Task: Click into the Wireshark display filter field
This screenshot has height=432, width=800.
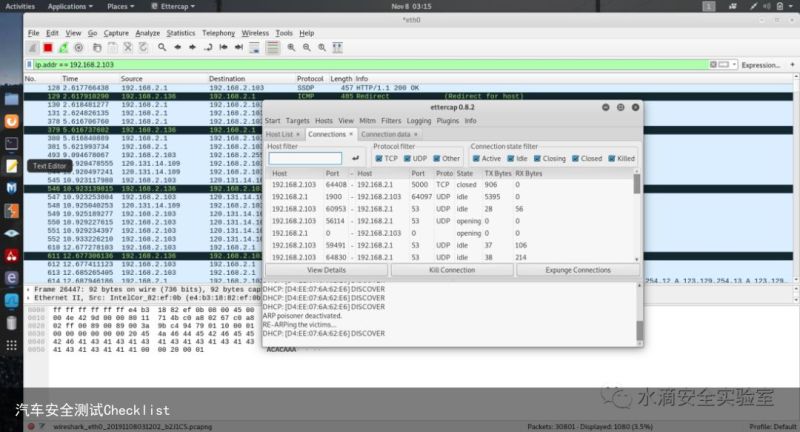Action: (x=370, y=65)
